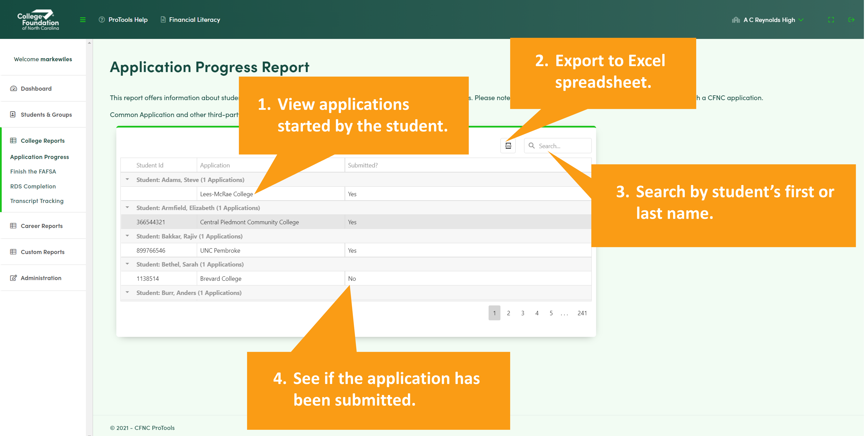Image resolution: width=868 pixels, height=436 pixels.
Task: Expand Student Bethel Sarah row
Action: pyautogui.click(x=127, y=264)
